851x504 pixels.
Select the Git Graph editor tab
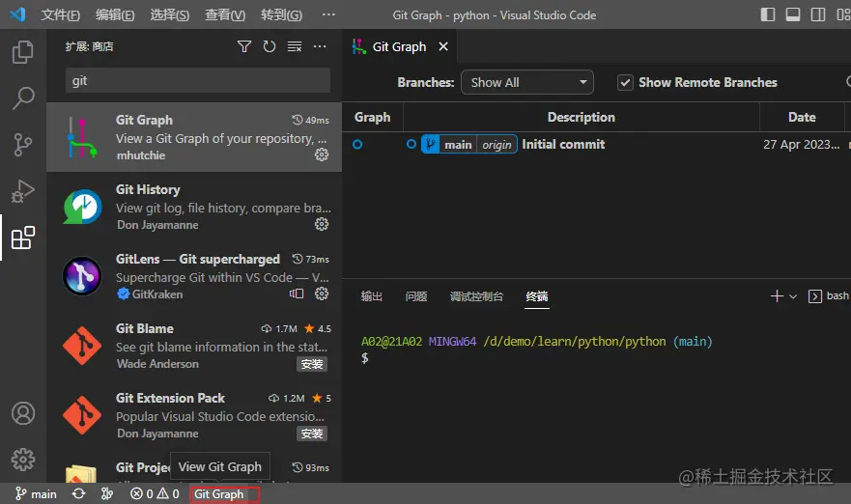click(399, 46)
